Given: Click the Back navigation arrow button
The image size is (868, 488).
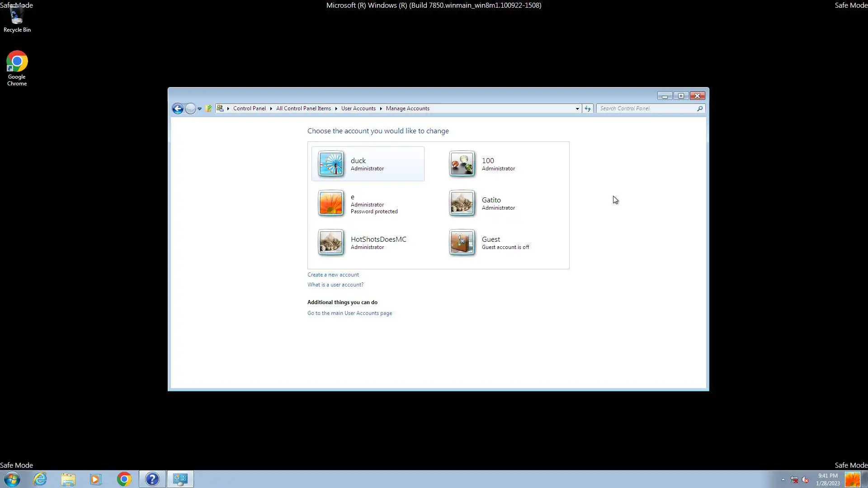Looking at the screenshot, I should click(178, 108).
